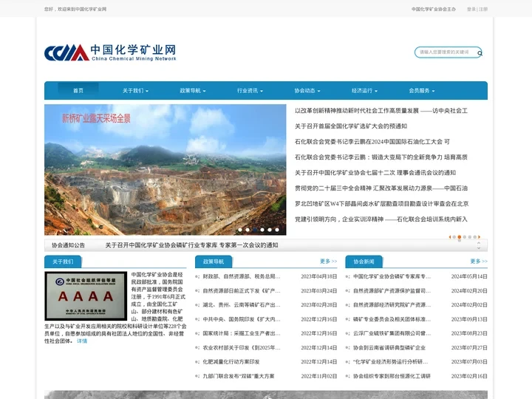Select the second banner slide dot
Image resolution: width=532 pixels, height=399 pixels.
coord(248,230)
